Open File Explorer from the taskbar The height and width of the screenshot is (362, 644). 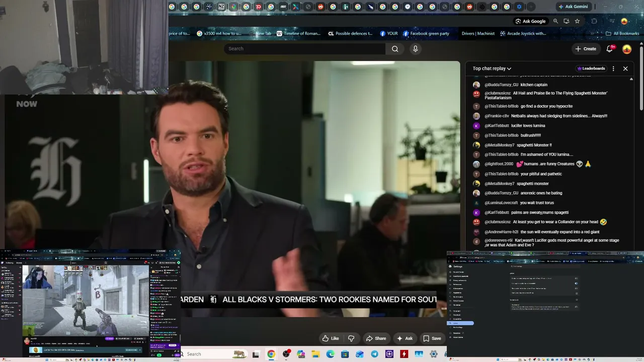(x=315, y=354)
